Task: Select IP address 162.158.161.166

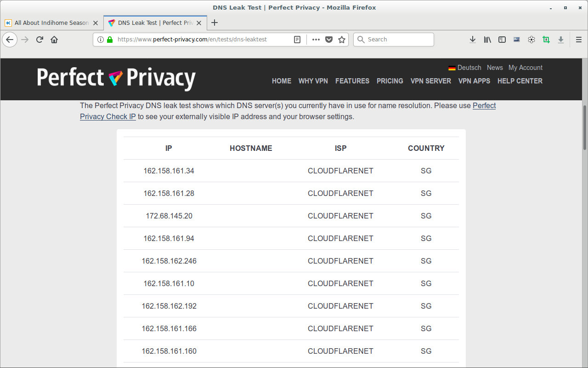Action: pos(169,328)
